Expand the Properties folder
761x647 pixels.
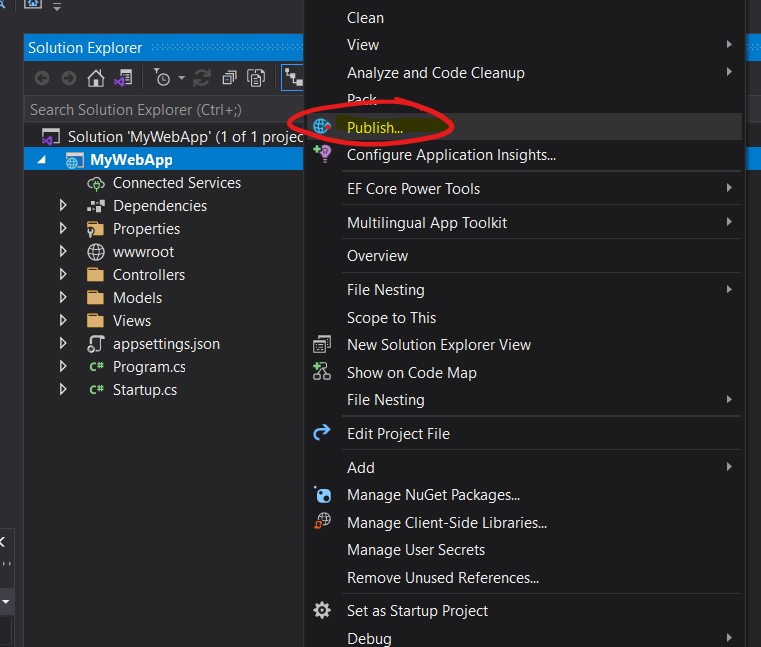(x=63, y=228)
